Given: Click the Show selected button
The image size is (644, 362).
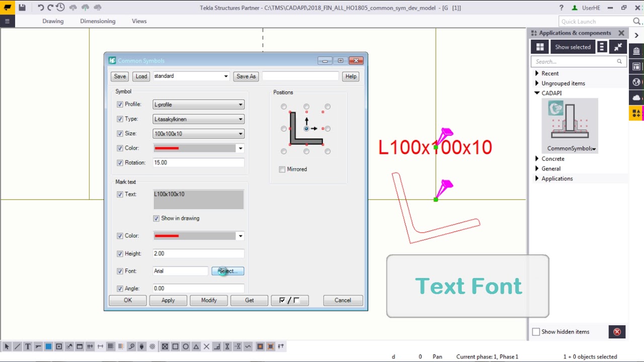Looking at the screenshot, I should 573,47.
